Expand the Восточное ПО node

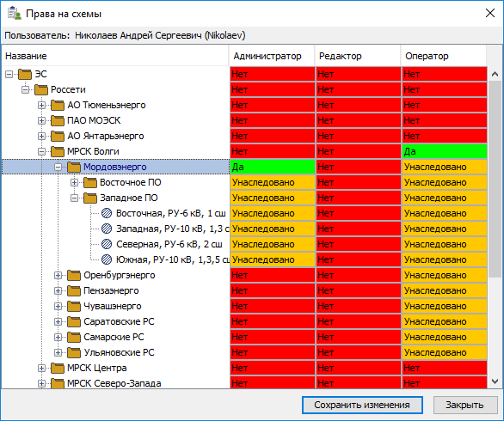(75, 183)
